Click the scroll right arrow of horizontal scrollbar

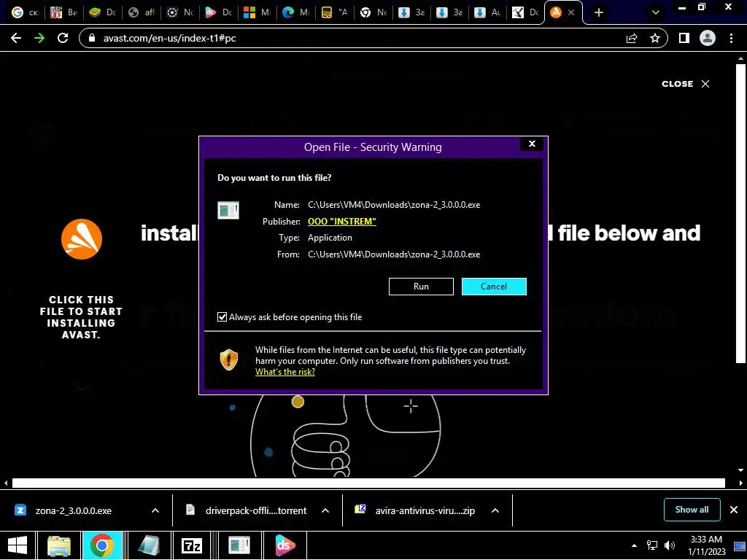point(741,483)
